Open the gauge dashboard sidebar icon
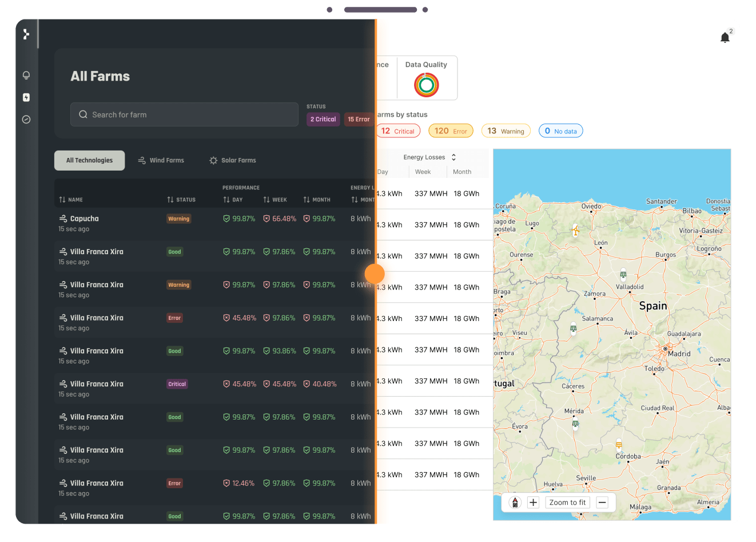 pos(26,120)
